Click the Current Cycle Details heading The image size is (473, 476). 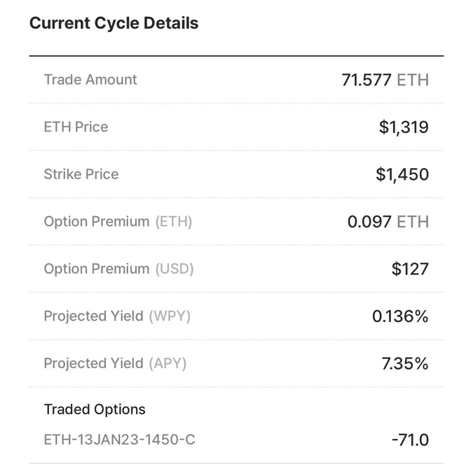tap(114, 23)
